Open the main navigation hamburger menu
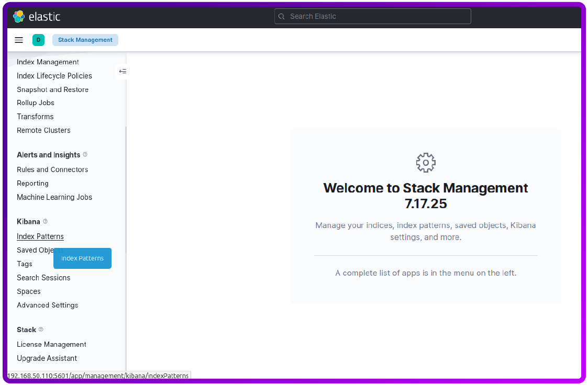The height and width of the screenshot is (386, 588). [x=19, y=40]
